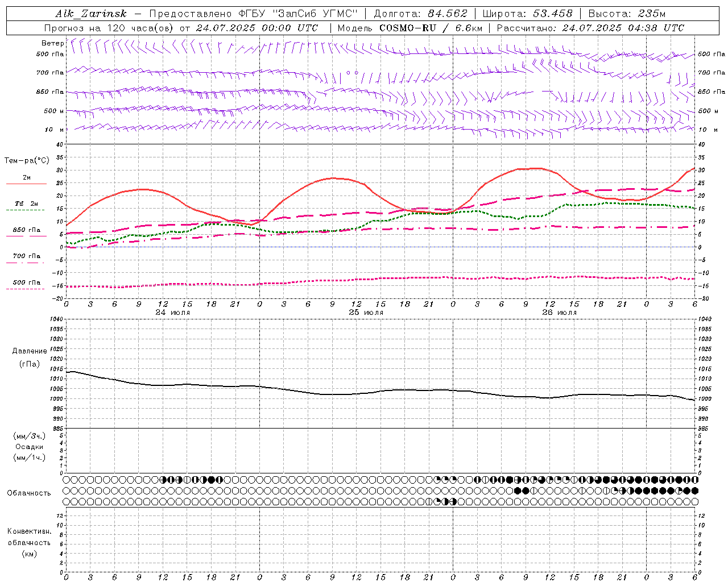Select the "10 м" wind level label on left
728x582 pixels.
click(54, 130)
